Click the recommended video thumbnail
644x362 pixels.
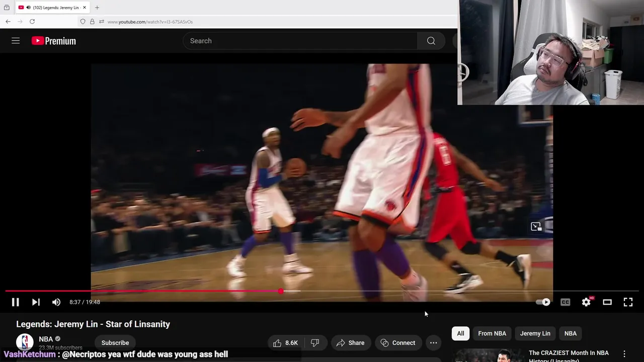click(488, 355)
